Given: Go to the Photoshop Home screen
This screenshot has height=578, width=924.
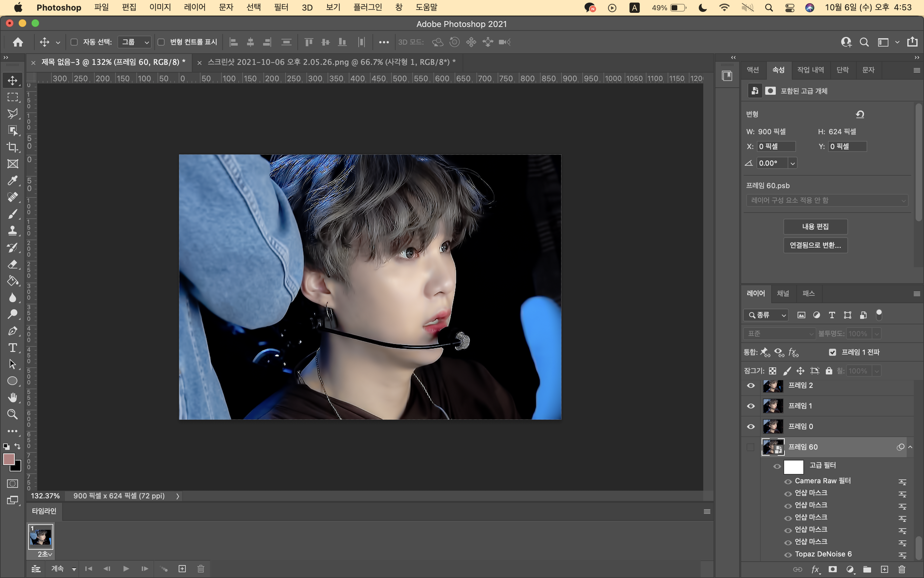Looking at the screenshot, I should [18, 42].
